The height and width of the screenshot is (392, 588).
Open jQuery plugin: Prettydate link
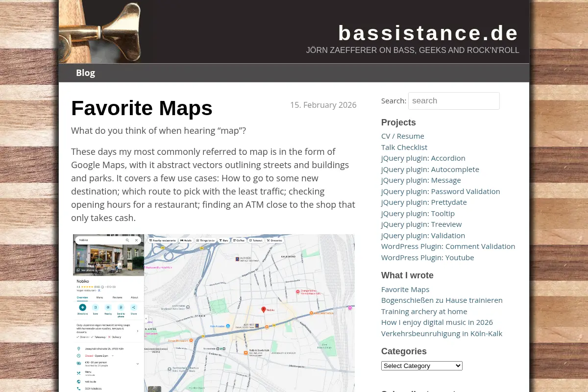[x=424, y=202]
